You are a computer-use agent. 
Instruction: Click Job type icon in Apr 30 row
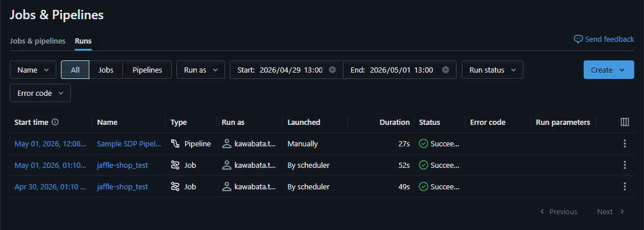[x=175, y=186]
